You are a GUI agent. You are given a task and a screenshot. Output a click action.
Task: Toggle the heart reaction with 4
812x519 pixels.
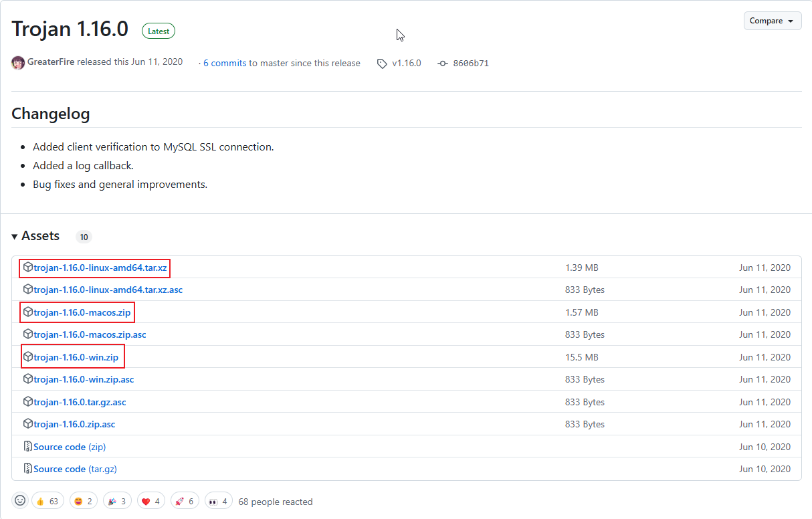pyautogui.click(x=152, y=501)
